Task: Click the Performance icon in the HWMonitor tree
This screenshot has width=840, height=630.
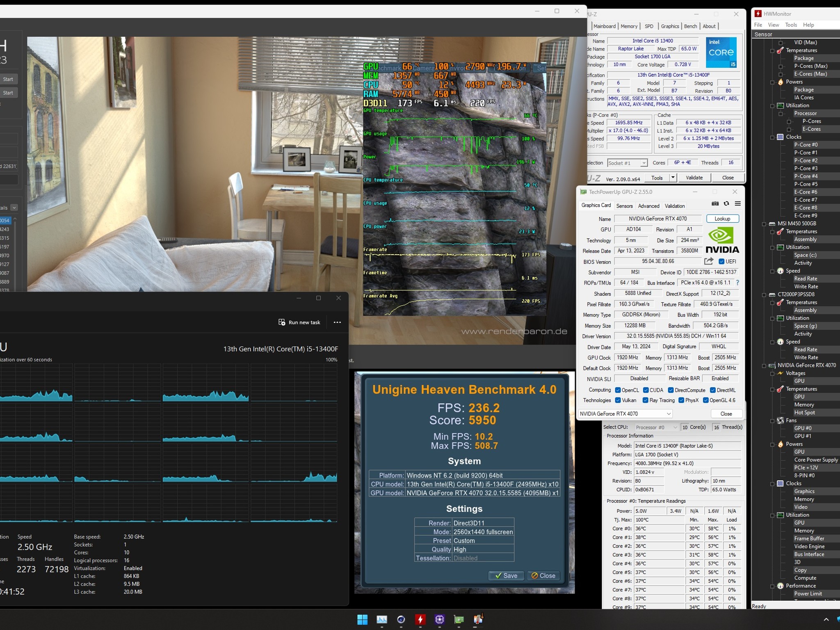Action: [x=780, y=586]
